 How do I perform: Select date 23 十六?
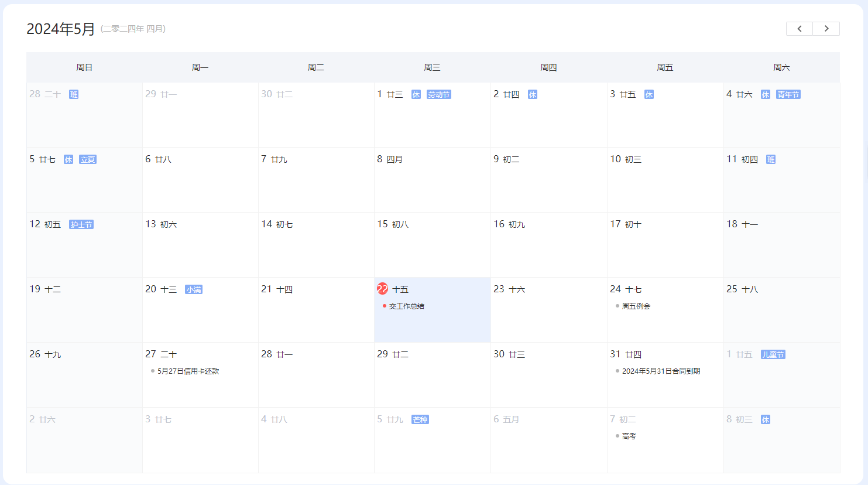coord(549,310)
